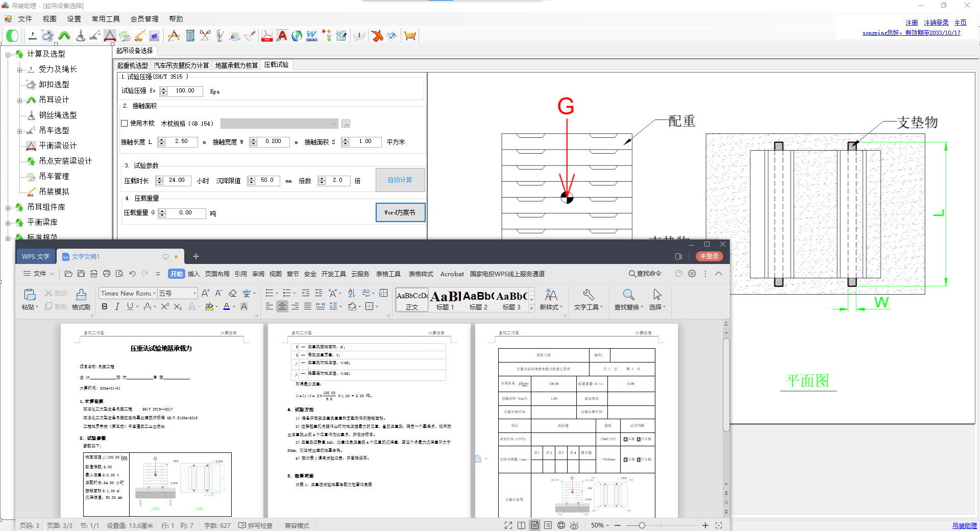980x531 pixels.
Task: Open the 页面布局 tab in WPS
Action: [x=217, y=274]
